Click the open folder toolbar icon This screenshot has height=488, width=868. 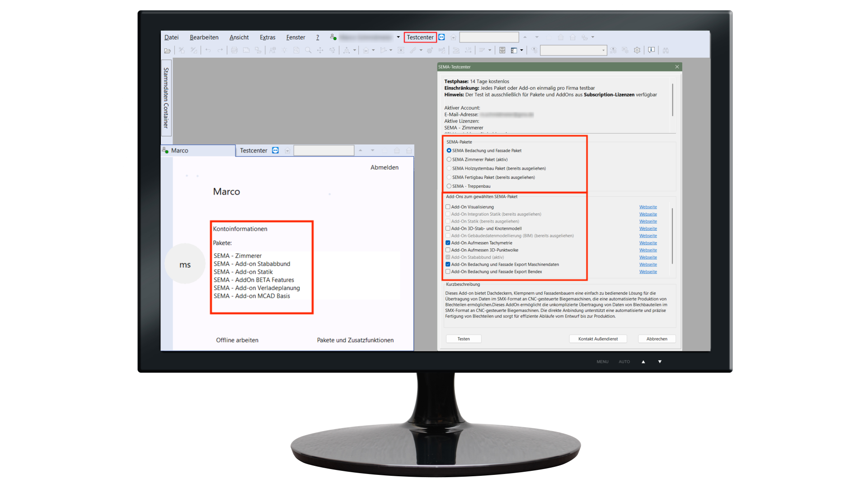tap(168, 51)
